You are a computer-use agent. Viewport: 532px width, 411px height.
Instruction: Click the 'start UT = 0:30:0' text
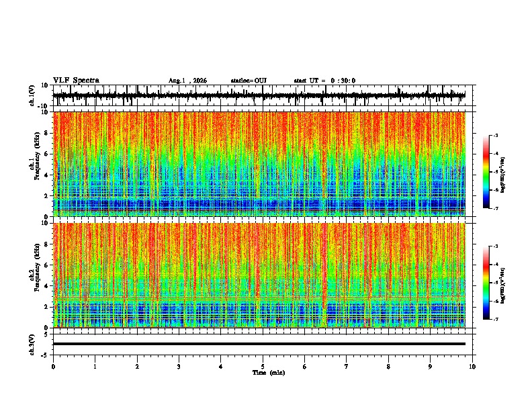tap(324, 81)
